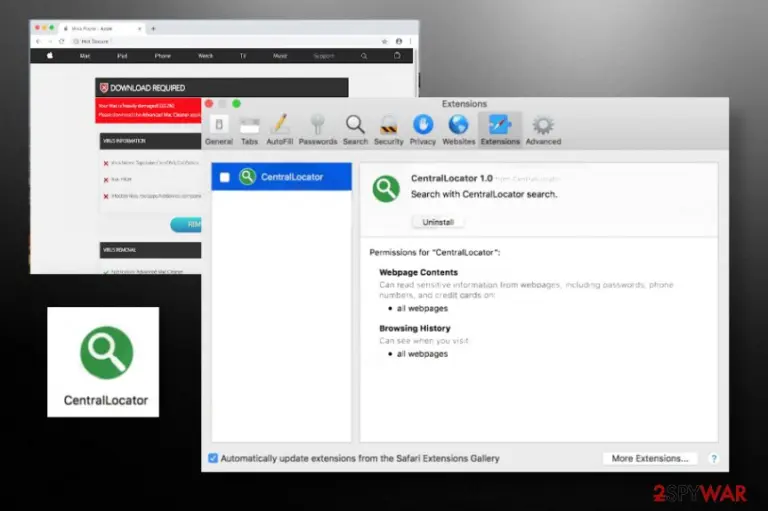The height and width of the screenshot is (511, 768).
Task: Reload the page in Chrome window
Action: (61, 42)
